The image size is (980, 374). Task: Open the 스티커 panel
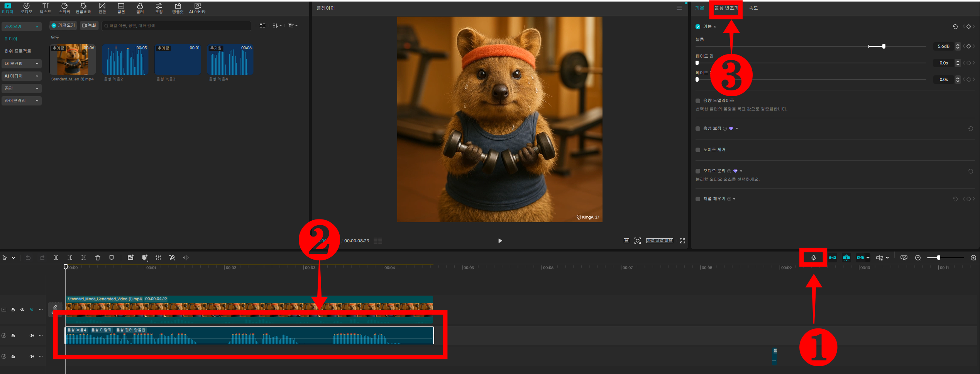click(64, 8)
